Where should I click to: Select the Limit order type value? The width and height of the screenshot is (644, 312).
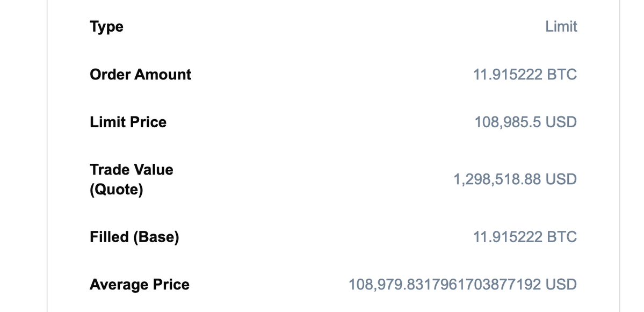561,26
